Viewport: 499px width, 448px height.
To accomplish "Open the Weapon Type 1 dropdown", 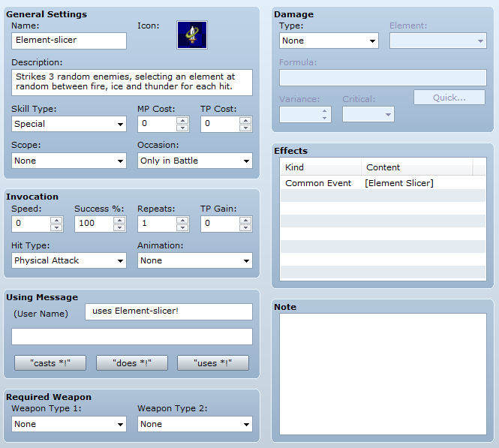I will point(69,424).
